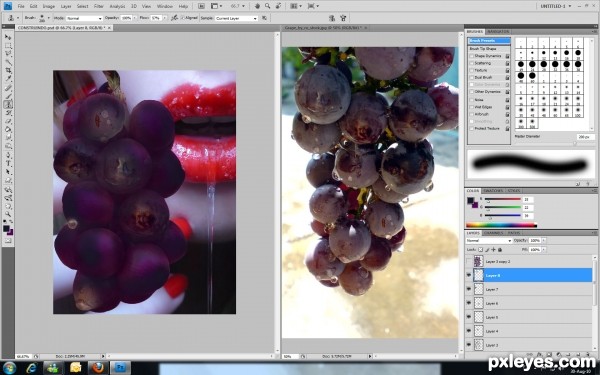This screenshot has width=600, height=375.
Task: Open the layer Opacity arrow in Layers panel
Action: (x=544, y=241)
